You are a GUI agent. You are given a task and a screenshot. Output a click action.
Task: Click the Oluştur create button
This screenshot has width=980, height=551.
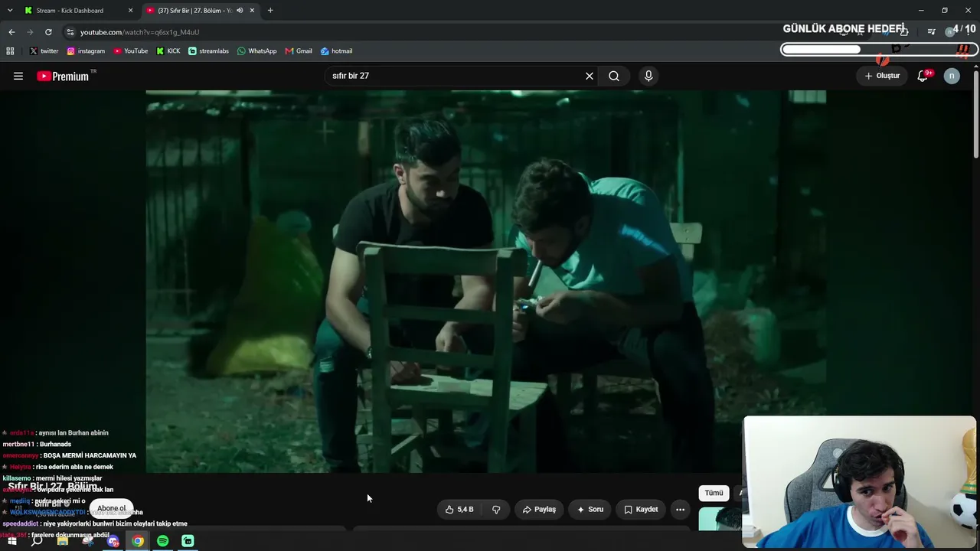882,76
